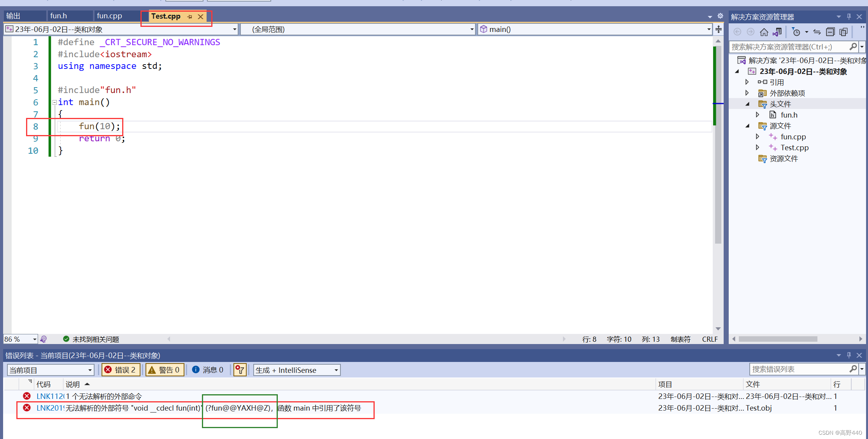Toggle the 消息 0 messages filter

pos(208,370)
